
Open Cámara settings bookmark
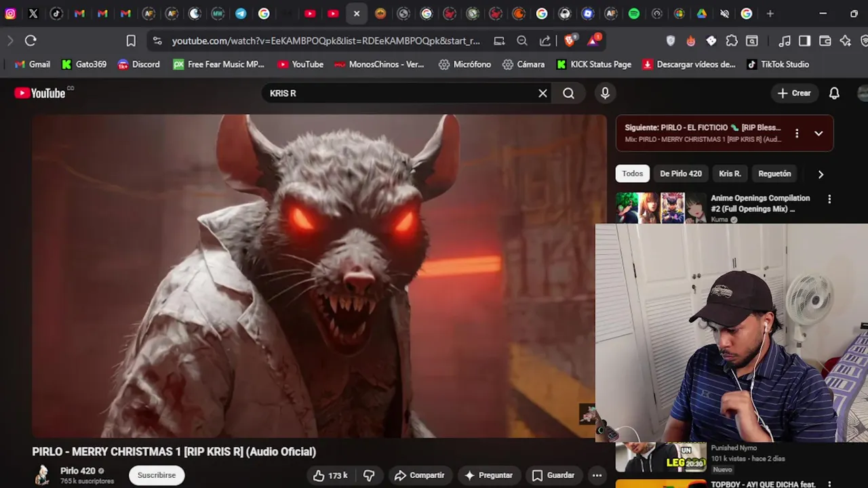[x=524, y=64]
